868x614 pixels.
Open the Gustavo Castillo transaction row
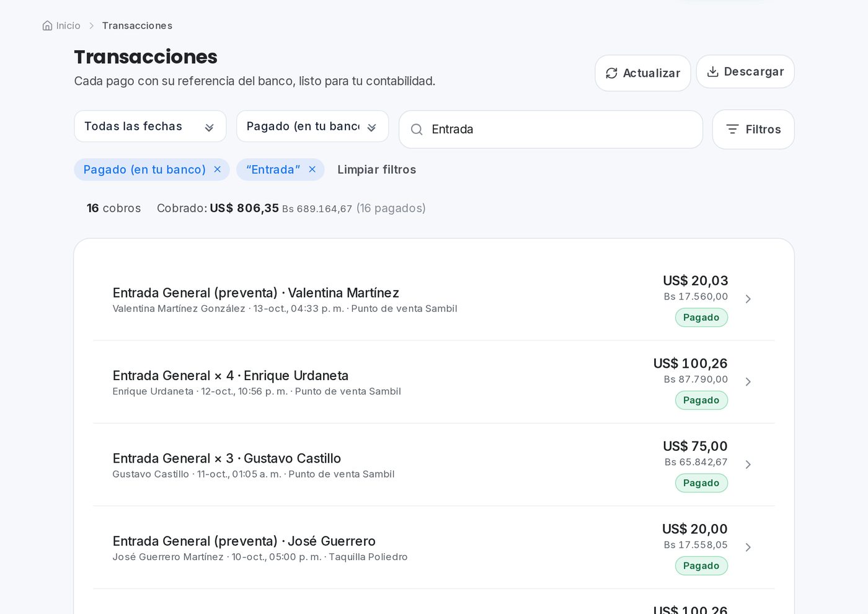pyautogui.click(x=434, y=465)
